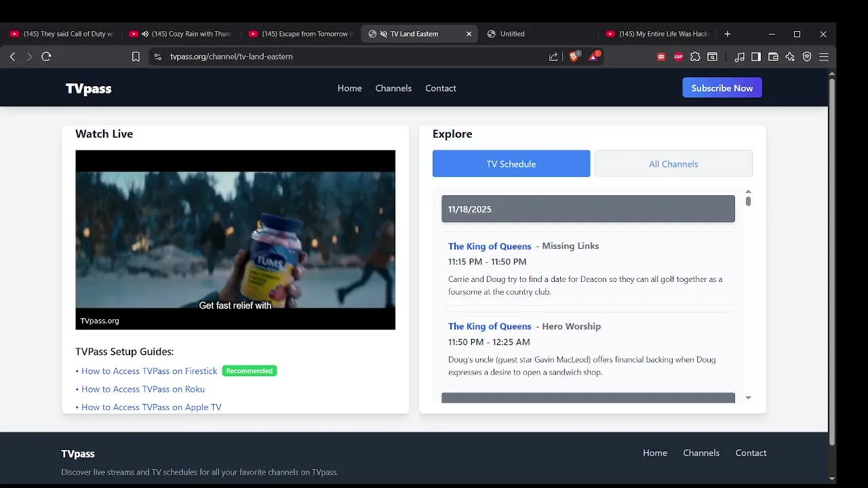Open the Brave Wallet icon
Viewport: 868px width, 488px height.
point(773,57)
